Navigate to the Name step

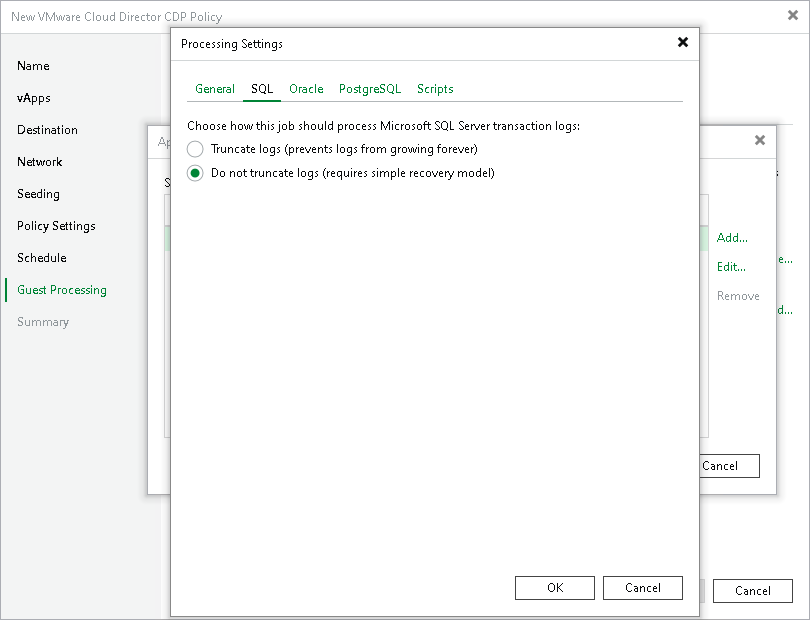pos(33,66)
